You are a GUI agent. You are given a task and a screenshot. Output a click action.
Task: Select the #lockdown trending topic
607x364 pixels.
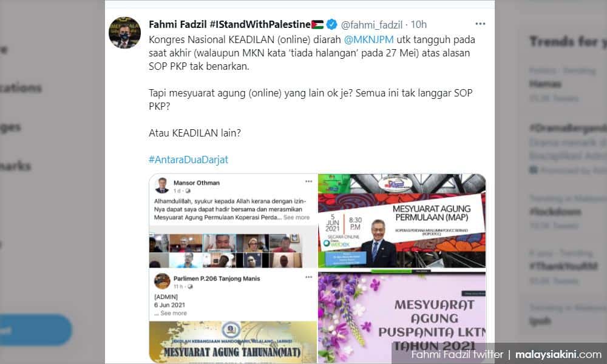tap(556, 212)
